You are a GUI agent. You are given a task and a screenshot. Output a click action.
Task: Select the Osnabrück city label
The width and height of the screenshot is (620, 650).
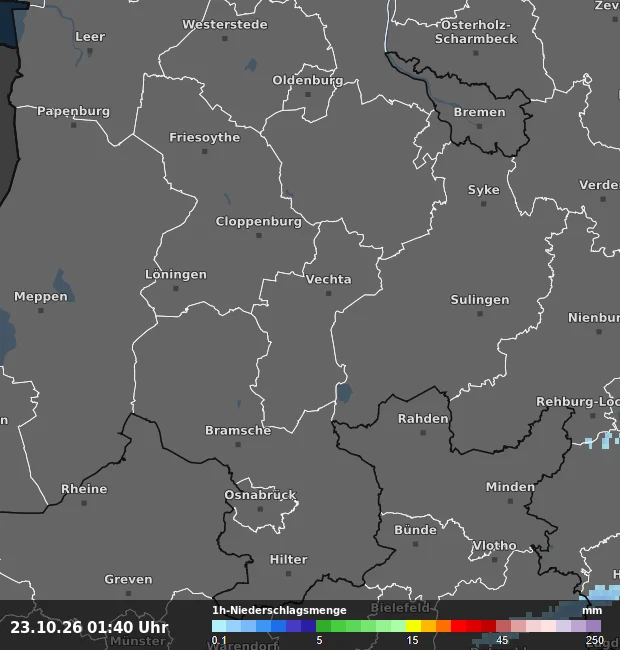260,495
